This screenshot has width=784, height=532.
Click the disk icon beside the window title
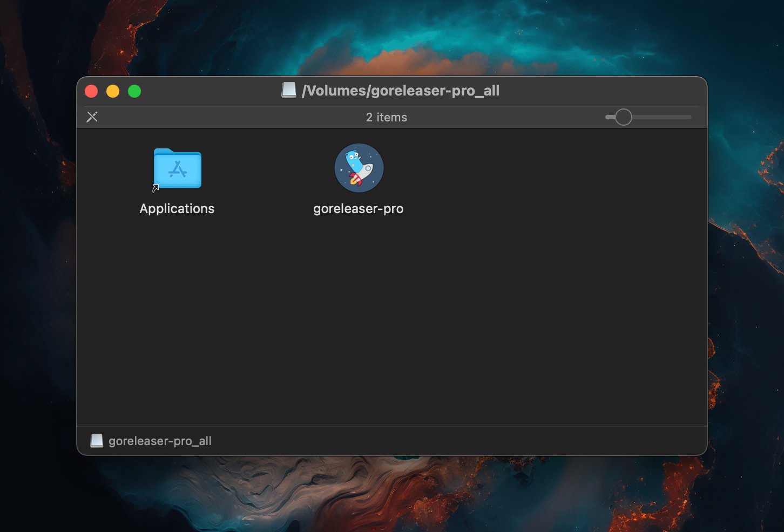coord(289,90)
